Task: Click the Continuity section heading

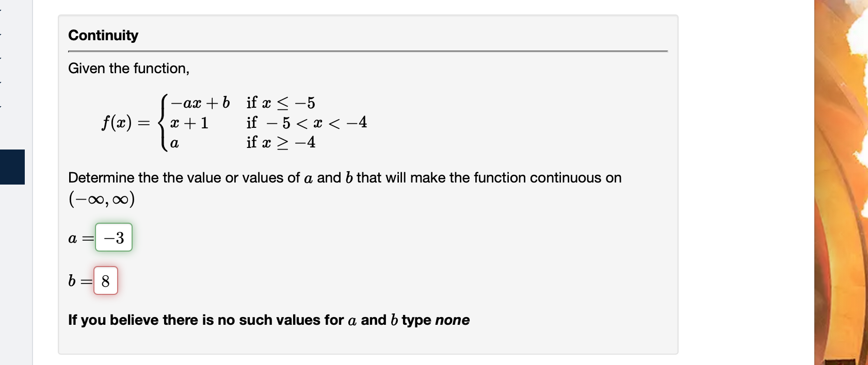Action: coord(103,35)
